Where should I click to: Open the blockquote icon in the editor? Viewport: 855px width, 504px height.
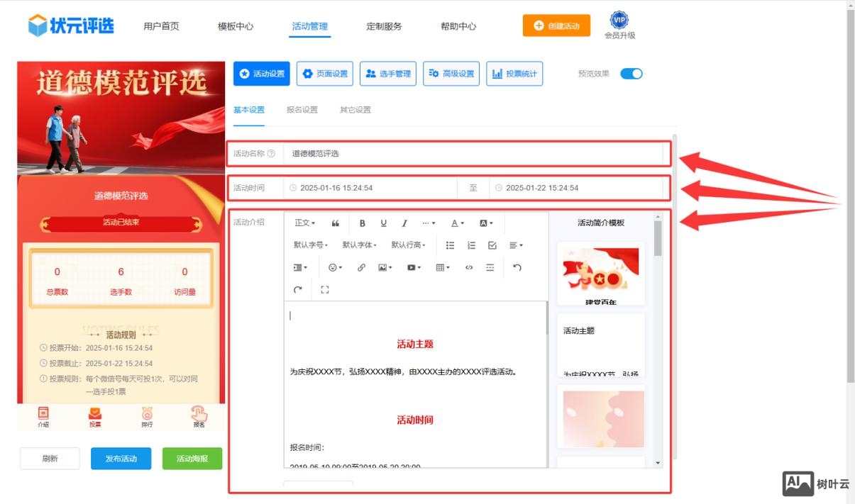[336, 223]
